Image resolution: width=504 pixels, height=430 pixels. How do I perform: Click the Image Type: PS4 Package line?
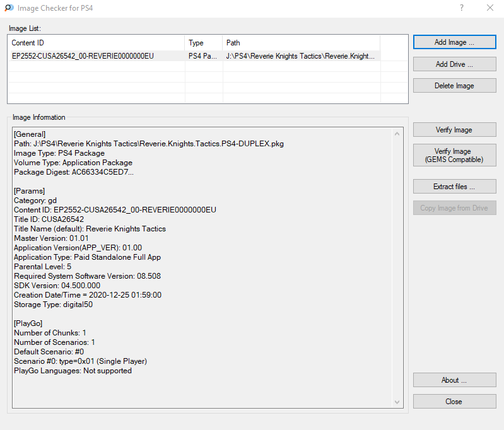(x=59, y=153)
